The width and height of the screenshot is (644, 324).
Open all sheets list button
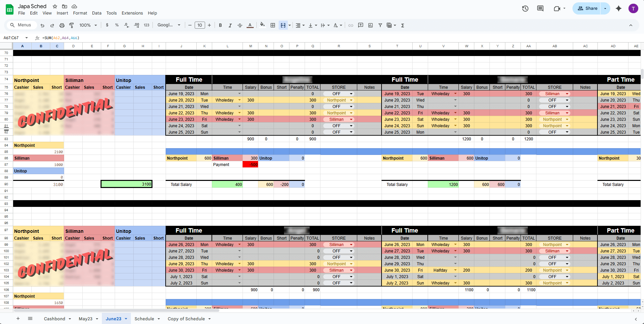(30, 319)
